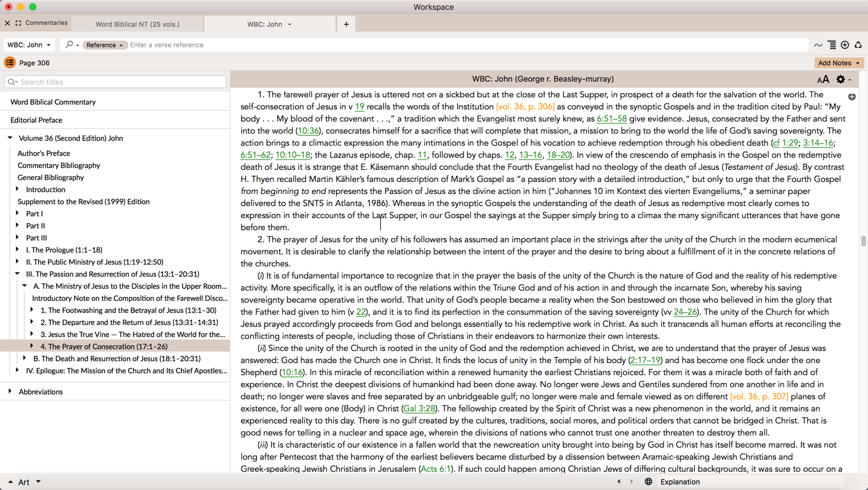The height and width of the screenshot is (490, 868).
Task: Go to next section with right arrow
Action: coord(632,482)
